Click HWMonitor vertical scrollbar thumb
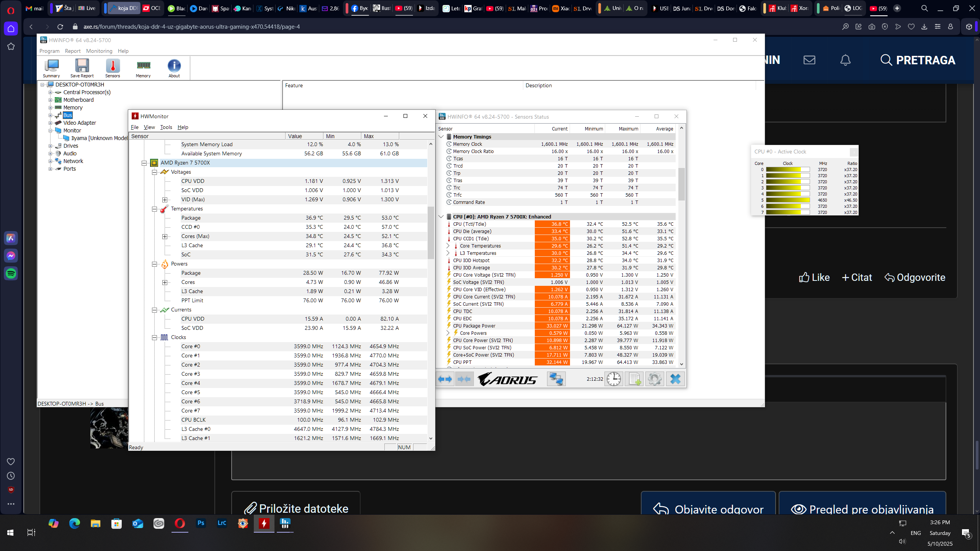Viewport: 980px width, 551px height. click(431, 233)
